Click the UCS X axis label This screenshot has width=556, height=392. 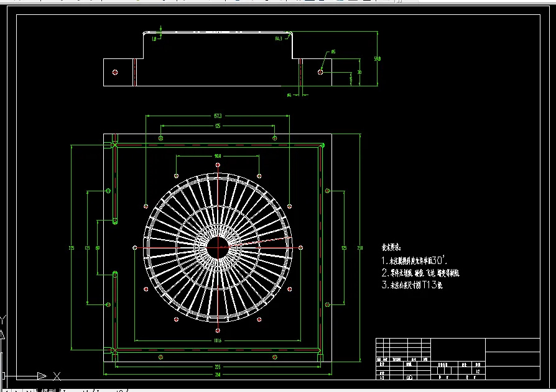pos(57,376)
